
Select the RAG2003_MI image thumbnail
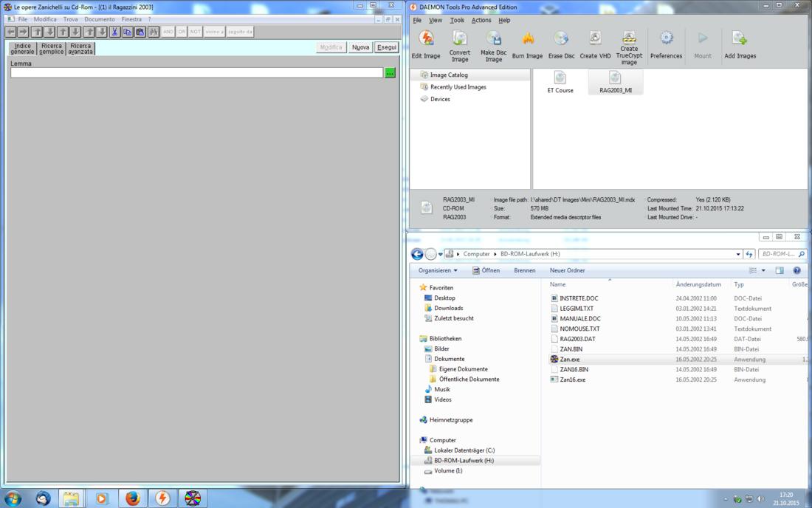click(615, 82)
